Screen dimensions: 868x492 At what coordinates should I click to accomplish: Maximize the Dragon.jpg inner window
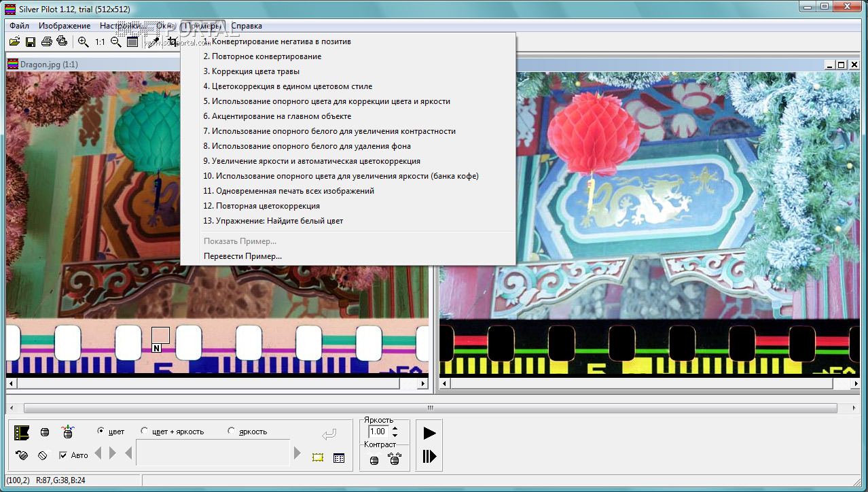point(842,65)
